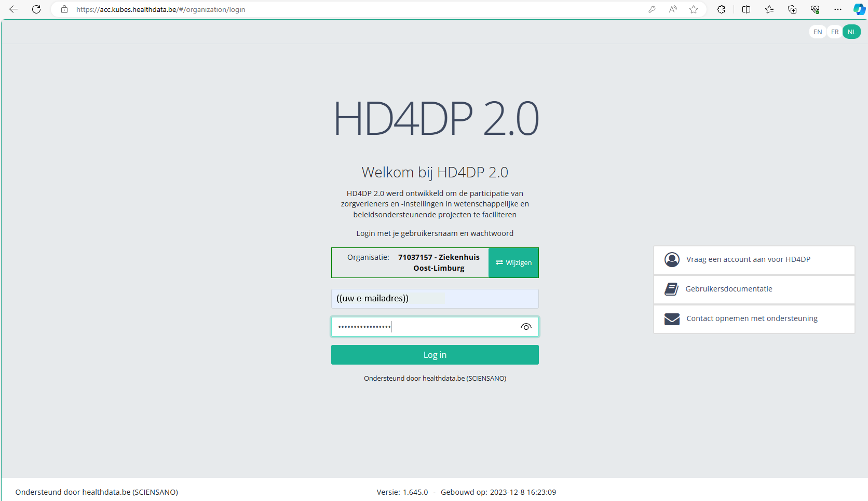Open browser settings and more menu
The width and height of the screenshot is (868, 501).
coord(838,9)
